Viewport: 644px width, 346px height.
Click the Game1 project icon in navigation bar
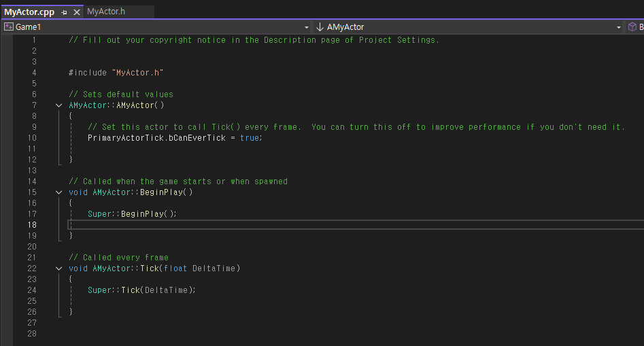9,27
